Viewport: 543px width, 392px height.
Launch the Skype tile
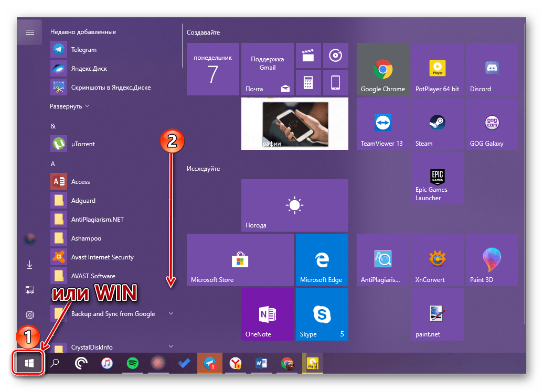point(321,314)
